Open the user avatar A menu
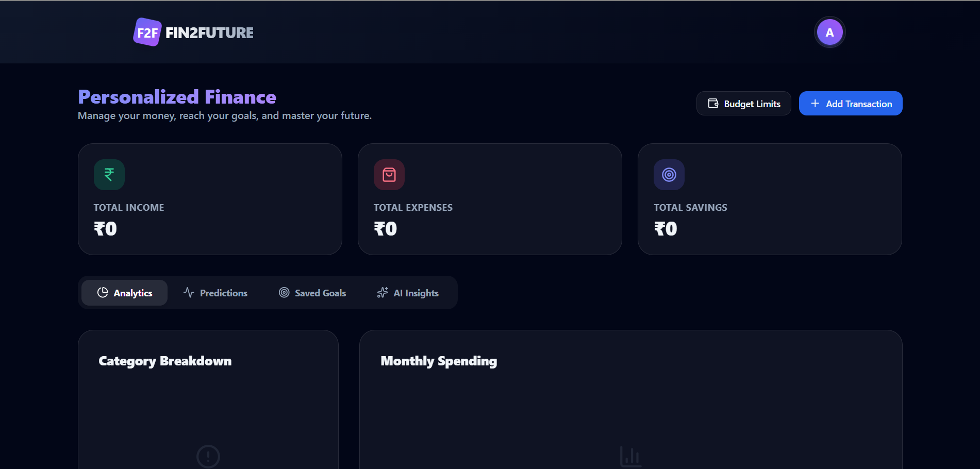980x469 pixels. pos(829,32)
